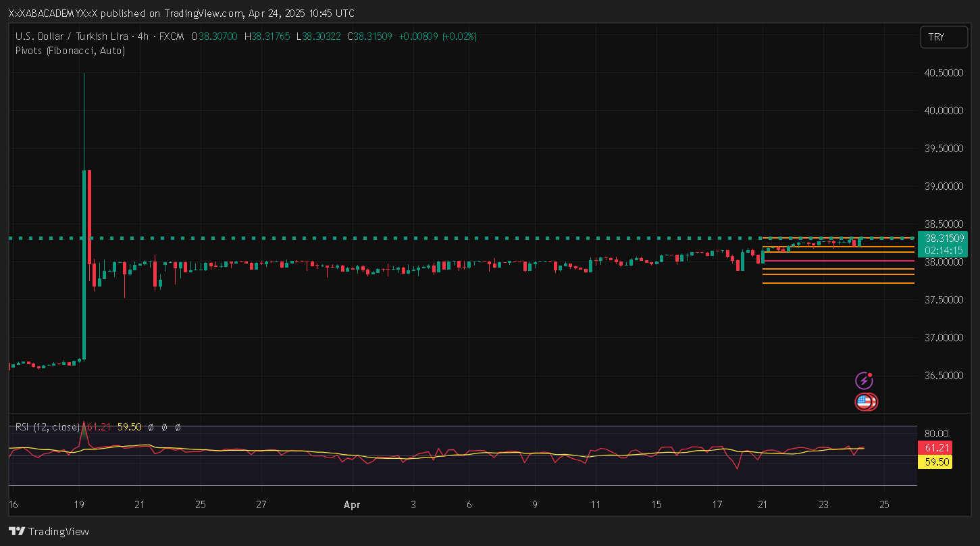Click the green 38.31509 current price label
Screen dimensions: 980x546
(x=943, y=239)
